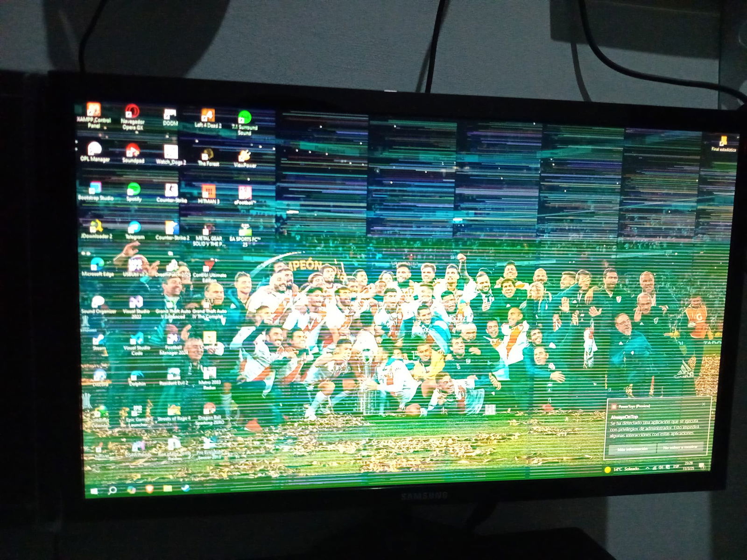747x560 pixels.
Task: Select the Final estadistica file icon
Action: pos(723,144)
